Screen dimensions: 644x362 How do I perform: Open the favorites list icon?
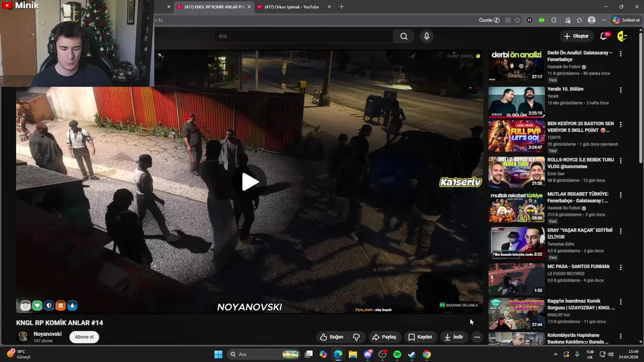(x=580, y=20)
